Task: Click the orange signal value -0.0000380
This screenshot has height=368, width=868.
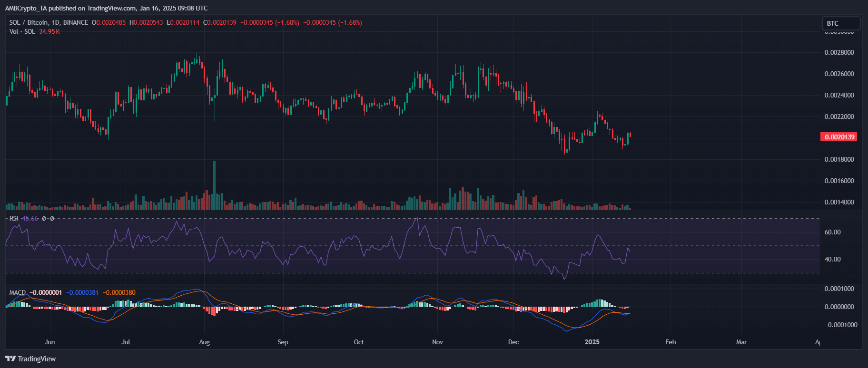Action: (119, 292)
